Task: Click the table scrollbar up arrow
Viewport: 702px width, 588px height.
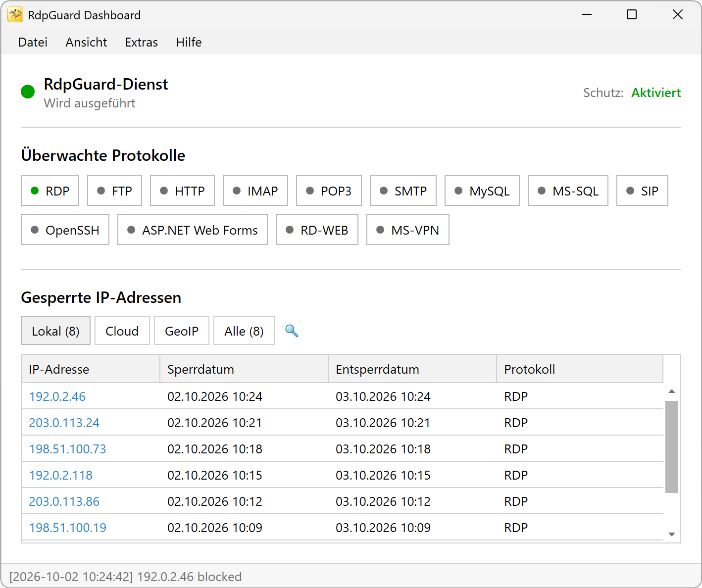Action: [672, 392]
